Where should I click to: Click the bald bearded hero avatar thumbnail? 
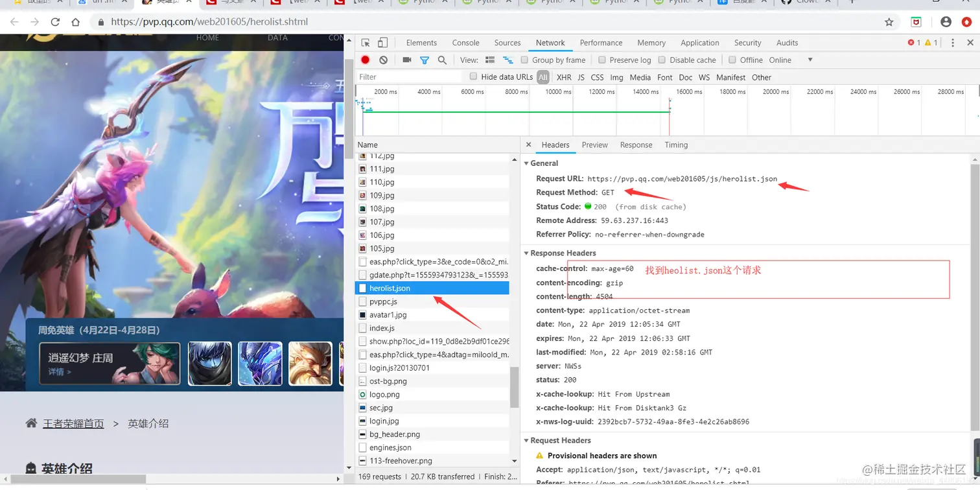[x=310, y=364]
